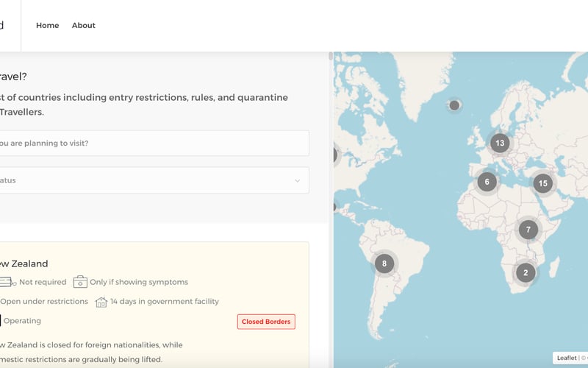Viewport: 588px width, 368px height.
Task: Click the status dropdown chevron arrow
Action: tap(298, 180)
